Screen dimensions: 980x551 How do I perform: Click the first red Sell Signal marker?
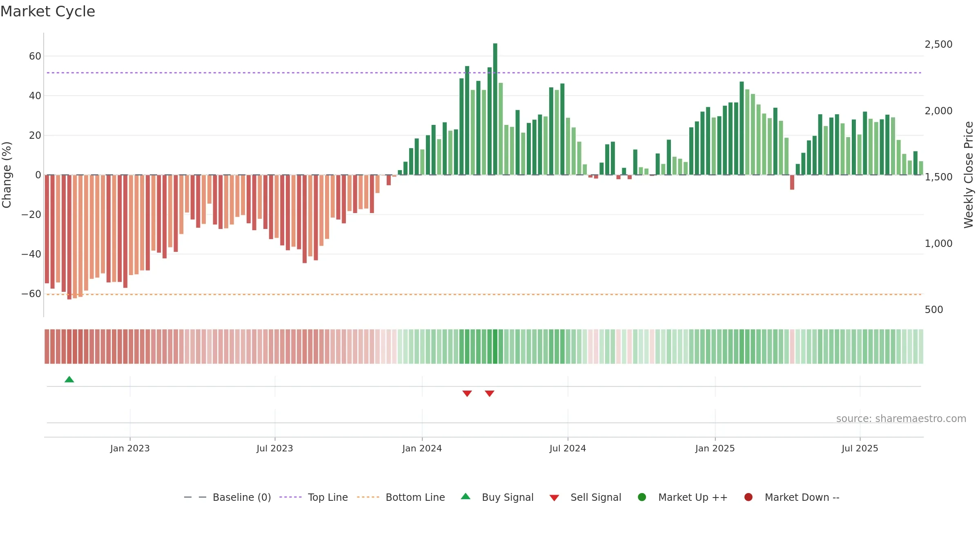click(x=467, y=393)
